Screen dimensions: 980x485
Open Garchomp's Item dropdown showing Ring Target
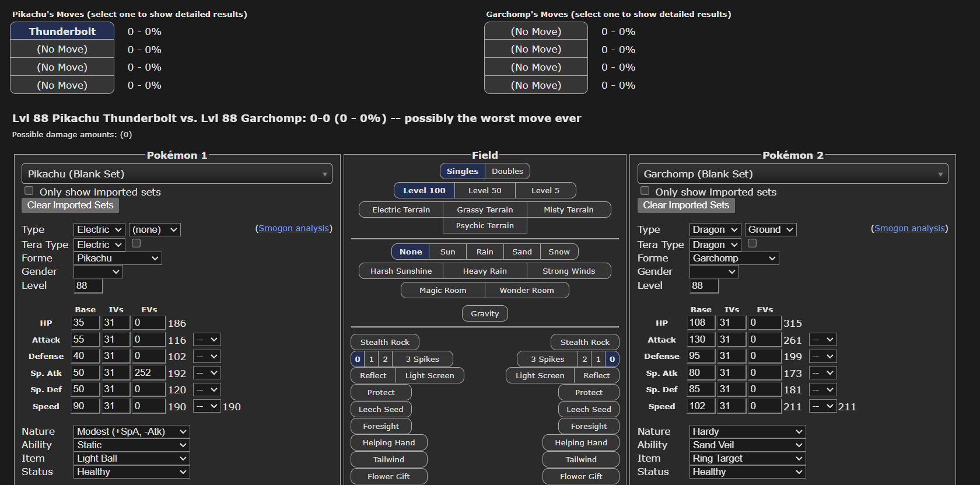click(747, 458)
